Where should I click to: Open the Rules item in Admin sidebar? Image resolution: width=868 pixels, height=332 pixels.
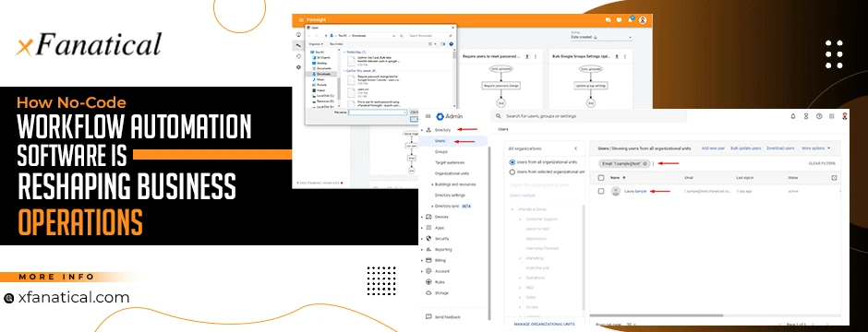[x=440, y=281]
